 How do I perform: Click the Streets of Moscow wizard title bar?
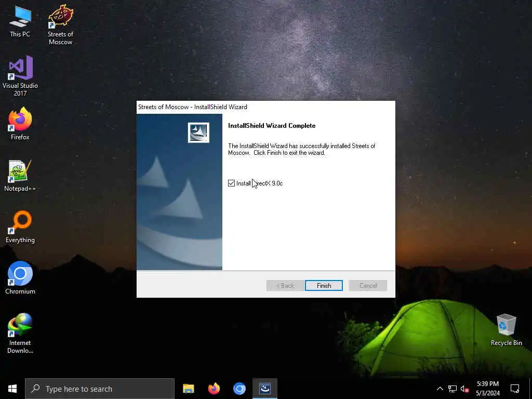265,107
